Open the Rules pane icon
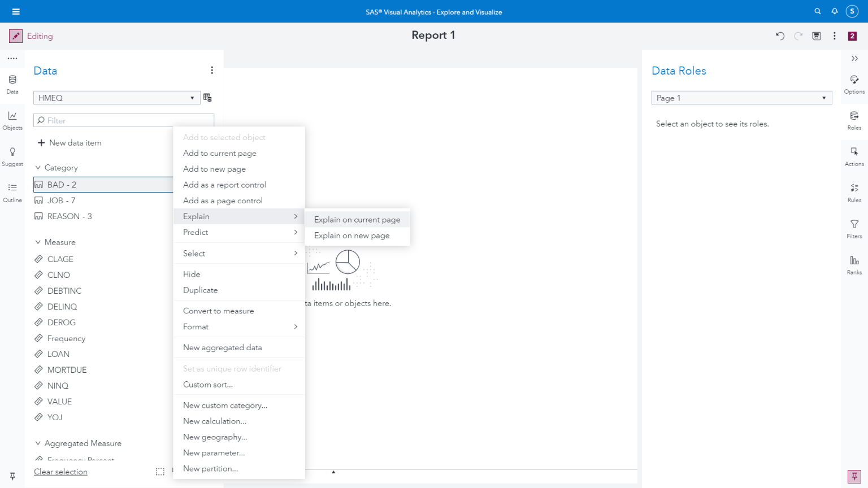Viewport: 868px width, 488px height. [x=854, y=192]
